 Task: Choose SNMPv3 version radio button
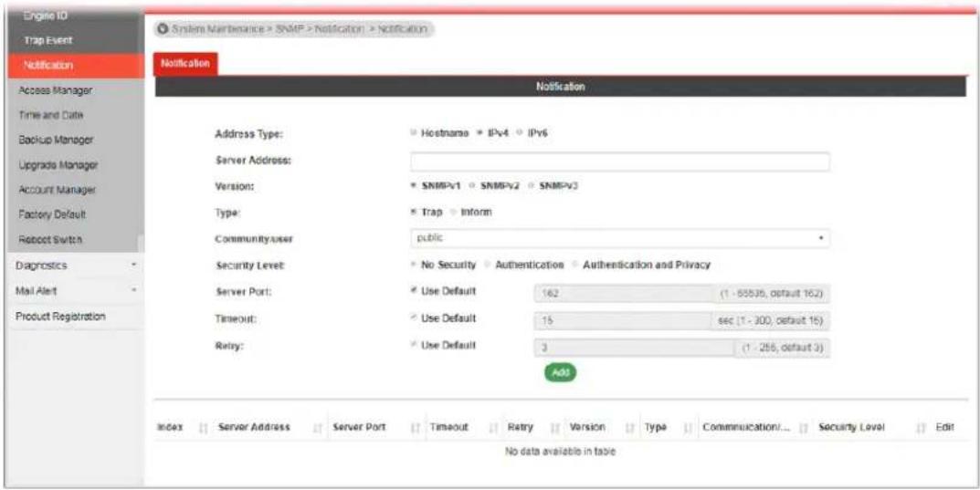tap(532, 186)
